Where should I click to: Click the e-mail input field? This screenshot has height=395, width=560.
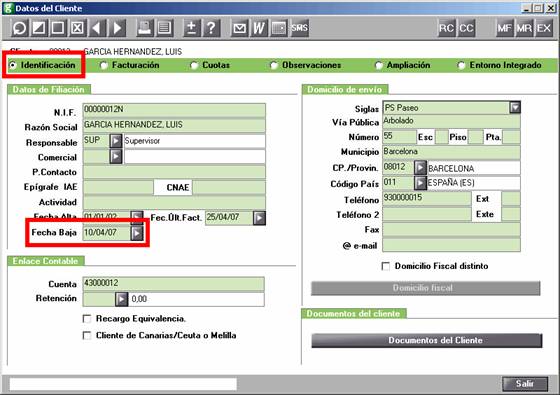point(451,245)
